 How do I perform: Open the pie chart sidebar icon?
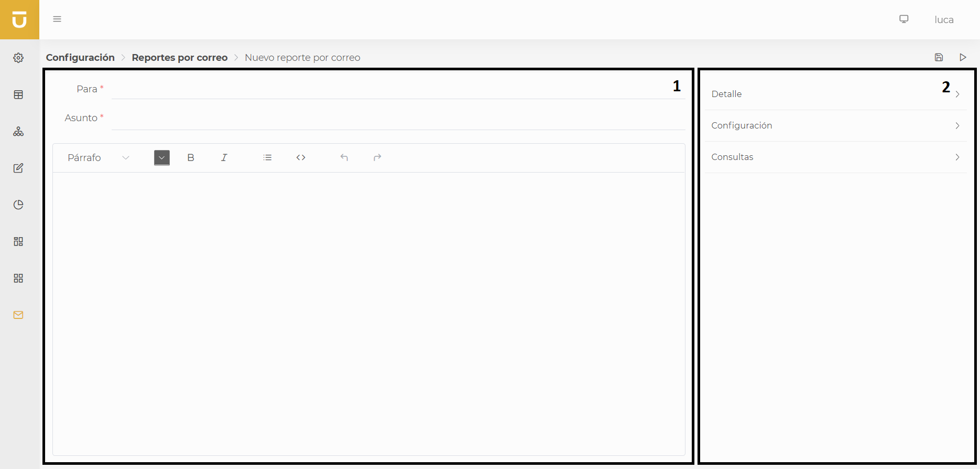18,205
